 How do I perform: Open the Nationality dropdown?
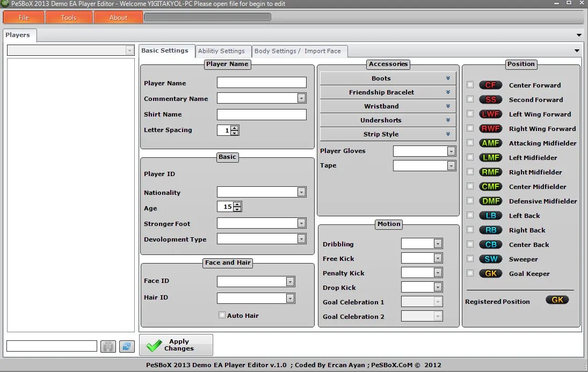(x=301, y=192)
